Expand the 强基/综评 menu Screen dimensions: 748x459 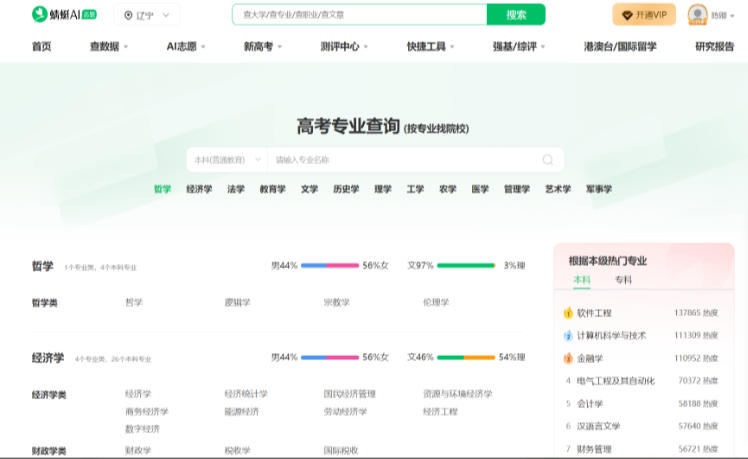point(519,46)
